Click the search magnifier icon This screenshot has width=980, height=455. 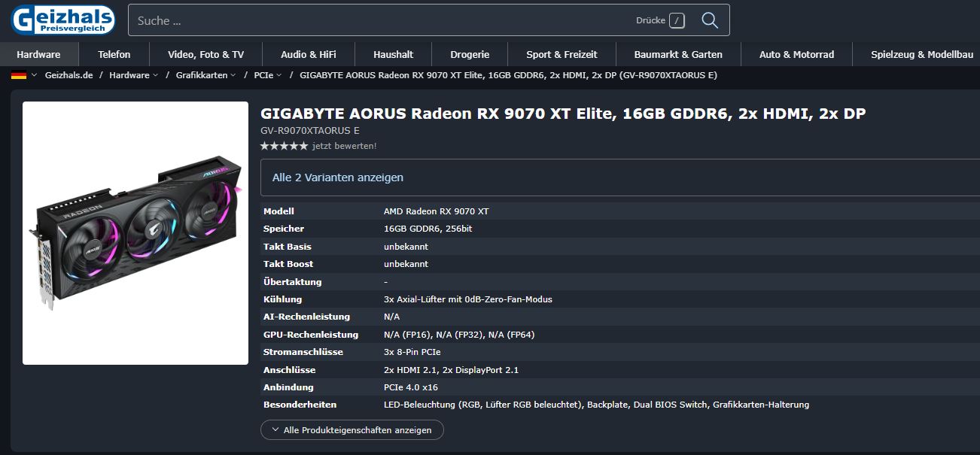click(708, 20)
